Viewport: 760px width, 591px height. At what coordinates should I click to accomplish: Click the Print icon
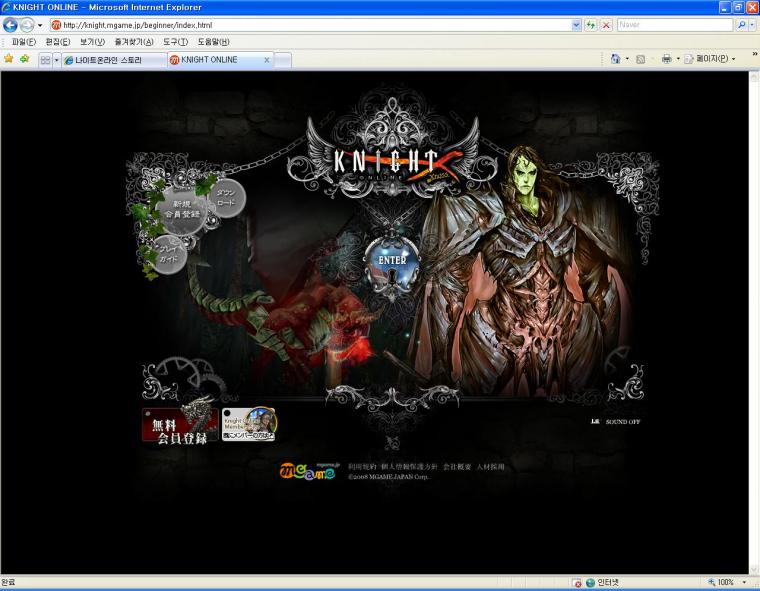(x=667, y=59)
